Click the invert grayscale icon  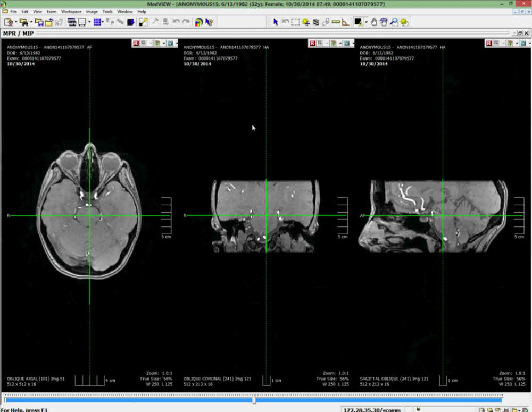point(143,22)
